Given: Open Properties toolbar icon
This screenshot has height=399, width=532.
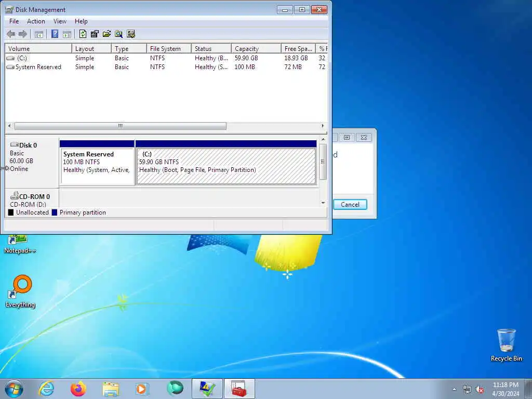Looking at the screenshot, I should (x=95, y=34).
